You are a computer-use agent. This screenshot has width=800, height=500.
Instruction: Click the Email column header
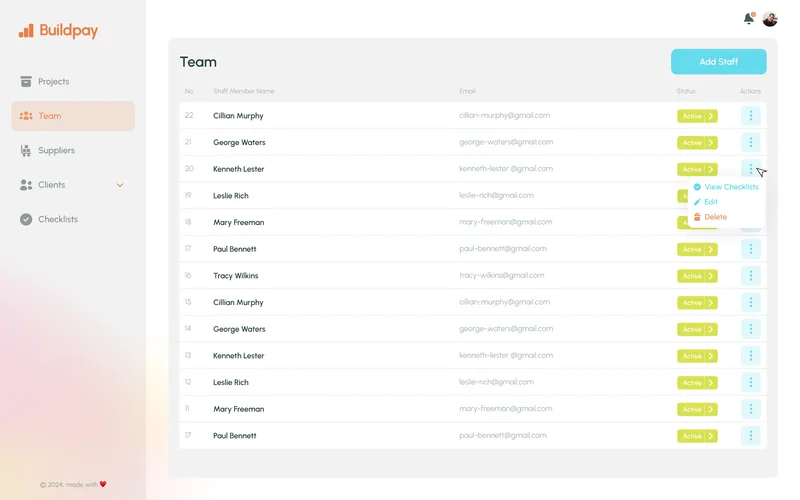click(467, 91)
